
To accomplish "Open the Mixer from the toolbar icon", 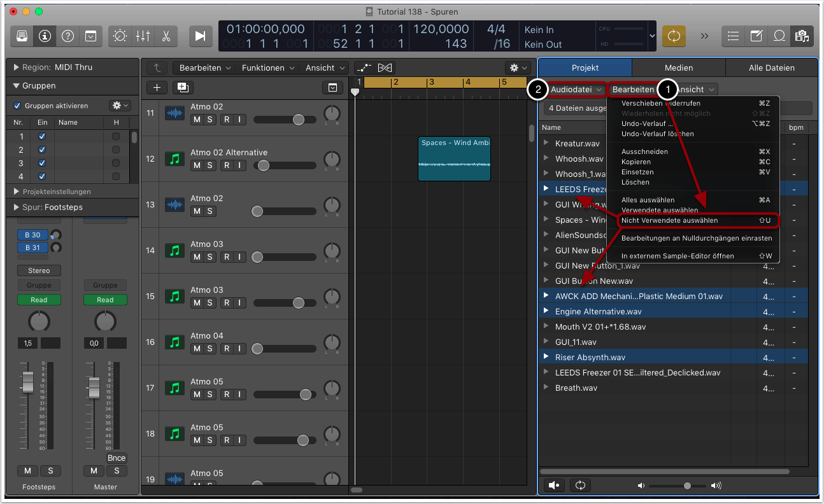I will pos(143,36).
